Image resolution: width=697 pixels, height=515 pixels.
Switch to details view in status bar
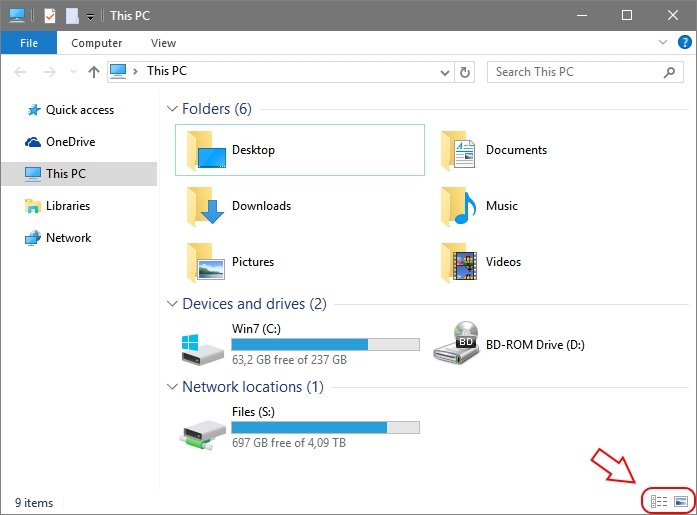(659, 502)
